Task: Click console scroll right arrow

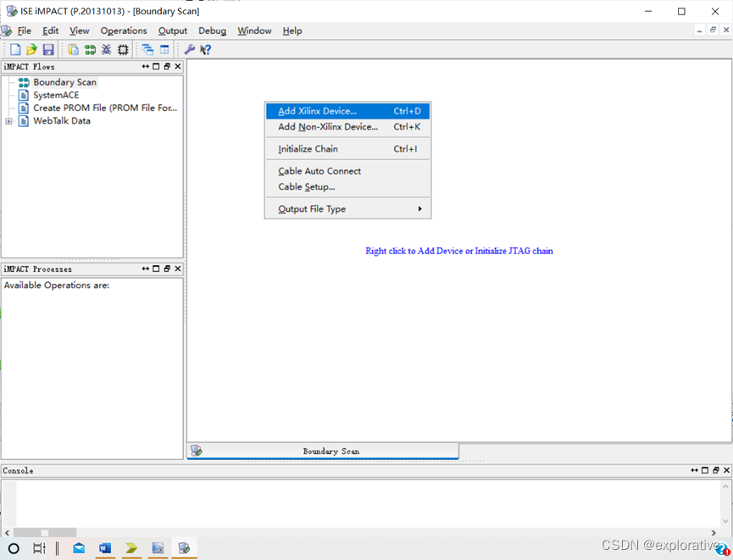Action: click(x=714, y=532)
